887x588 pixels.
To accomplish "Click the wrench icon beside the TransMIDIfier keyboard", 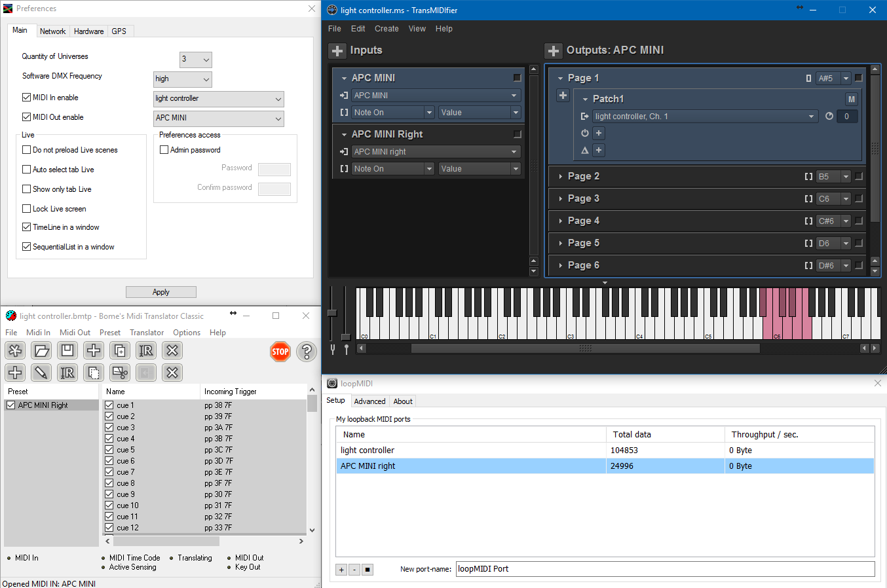I will click(333, 349).
